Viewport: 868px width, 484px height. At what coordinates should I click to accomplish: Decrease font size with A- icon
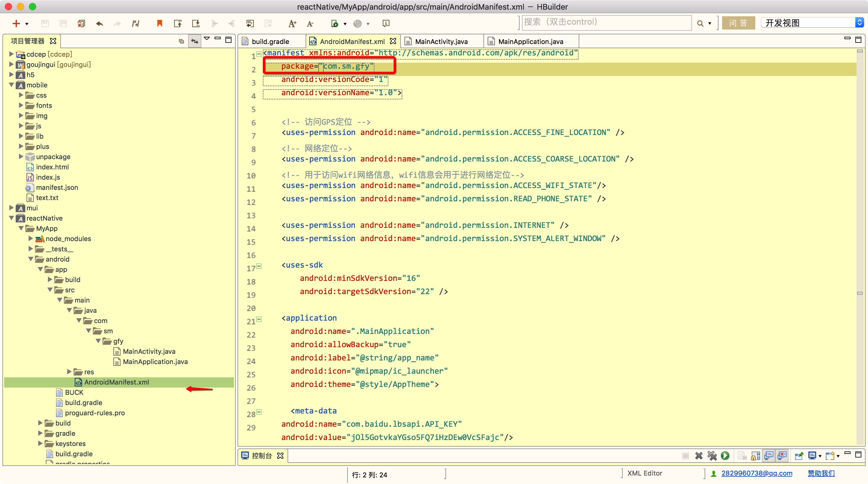point(310,23)
